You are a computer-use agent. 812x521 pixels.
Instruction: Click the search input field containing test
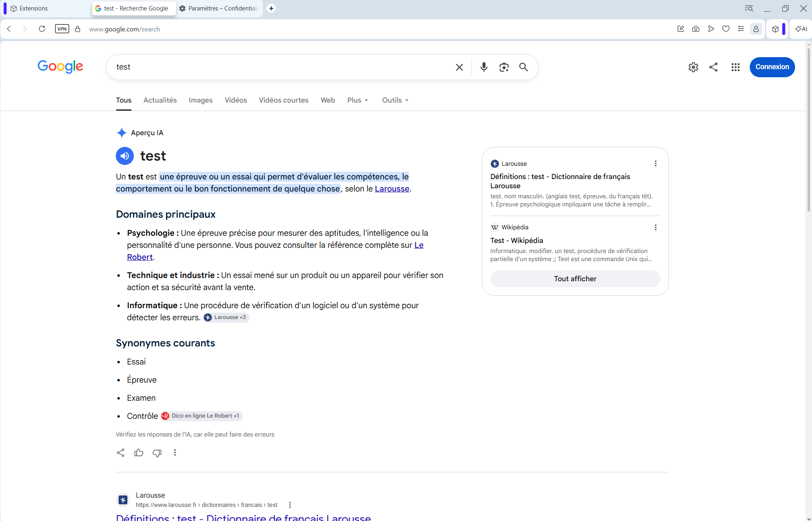coord(281,67)
